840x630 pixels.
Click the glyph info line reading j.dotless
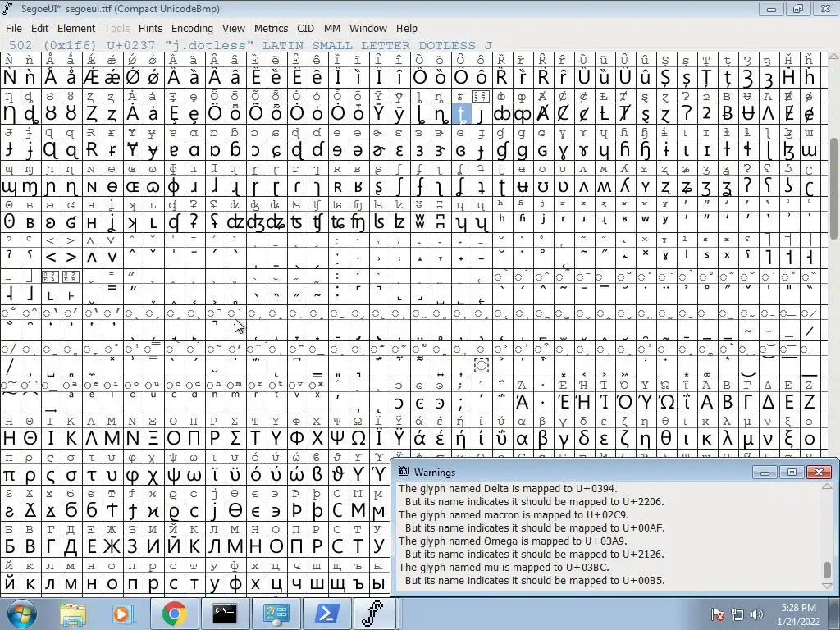(x=250, y=46)
